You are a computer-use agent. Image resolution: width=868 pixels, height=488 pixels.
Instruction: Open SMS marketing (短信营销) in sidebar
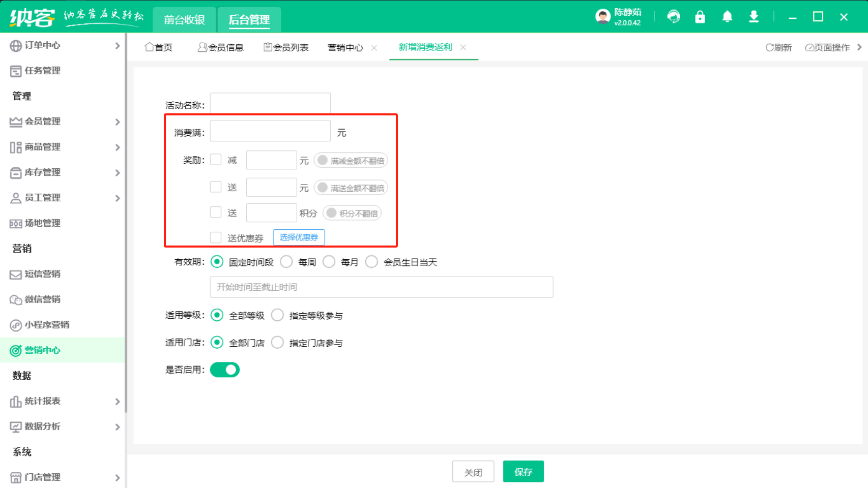pyautogui.click(x=42, y=274)
